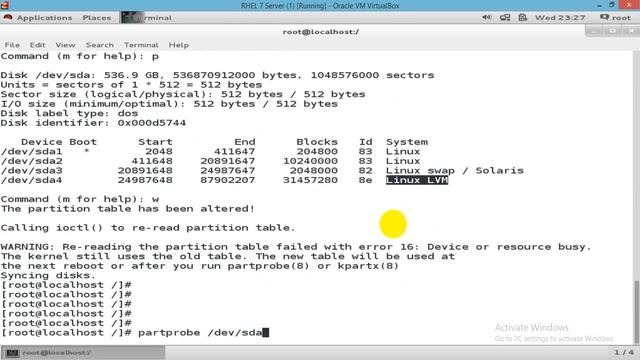Click the network connection icon
The image size is (640, 360).
coord(505,18)
